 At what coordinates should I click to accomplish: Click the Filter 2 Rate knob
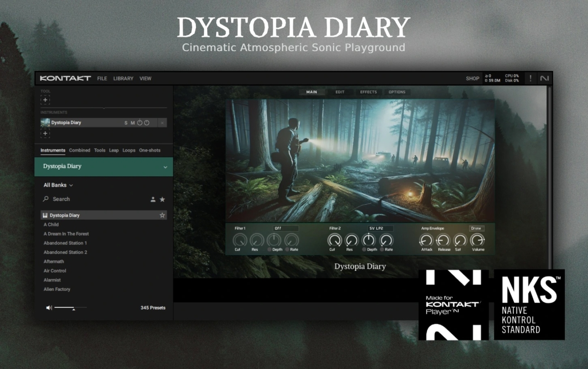point(386,240)
